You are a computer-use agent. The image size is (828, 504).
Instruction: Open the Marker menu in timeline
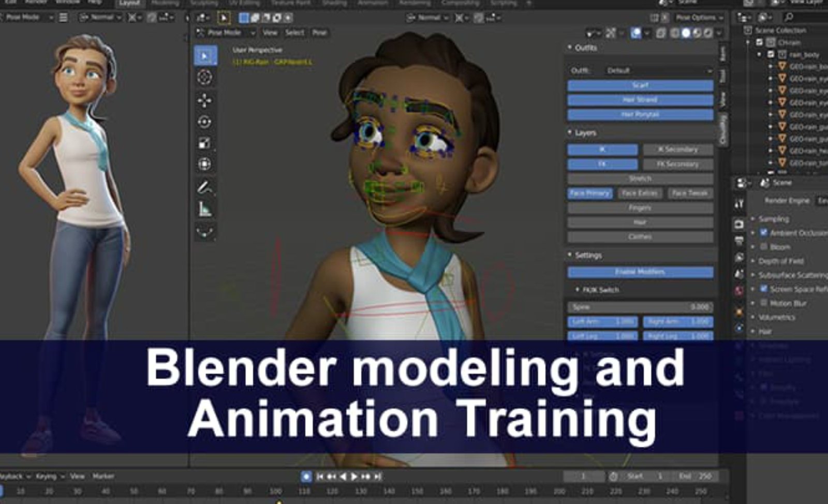103,476
